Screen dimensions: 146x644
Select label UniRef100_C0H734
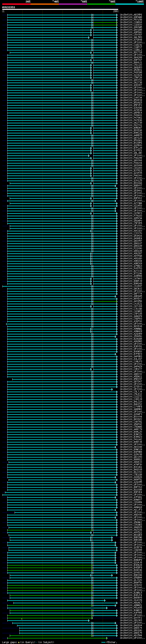[x=131, y=98]
